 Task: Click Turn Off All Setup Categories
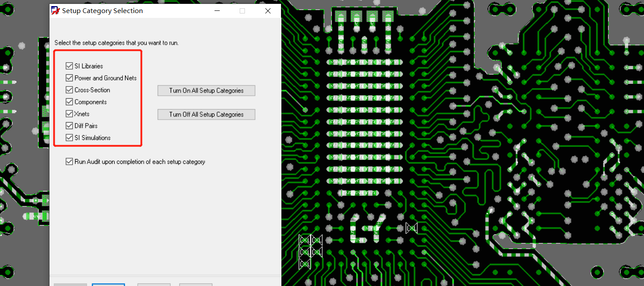(x=206, y=114)
